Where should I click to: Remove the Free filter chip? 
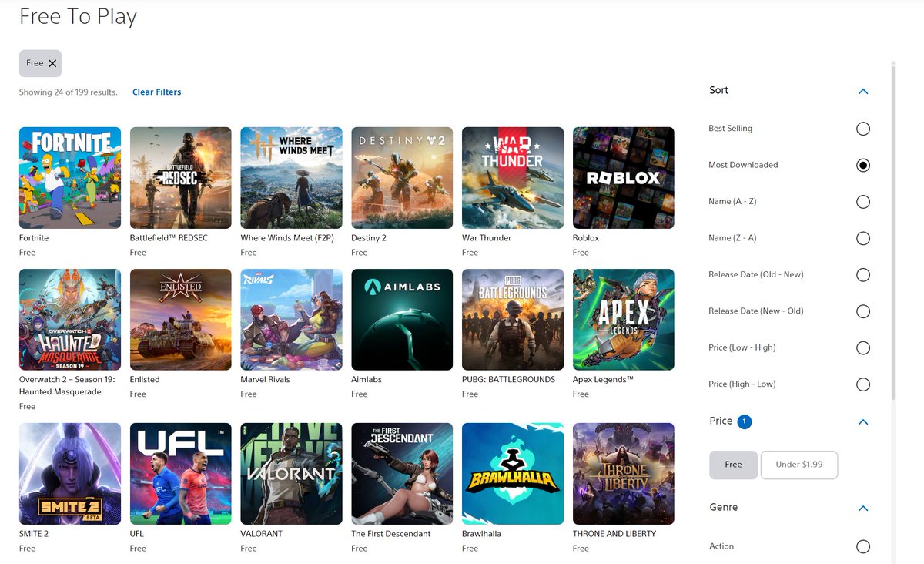tap(52, 63)
